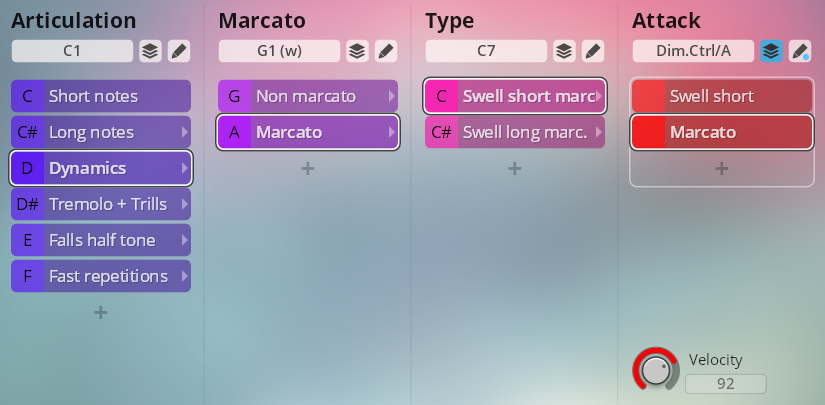
Task: Select the Non marcato slot
Action: pyautogui.click(x=305, y=96)
